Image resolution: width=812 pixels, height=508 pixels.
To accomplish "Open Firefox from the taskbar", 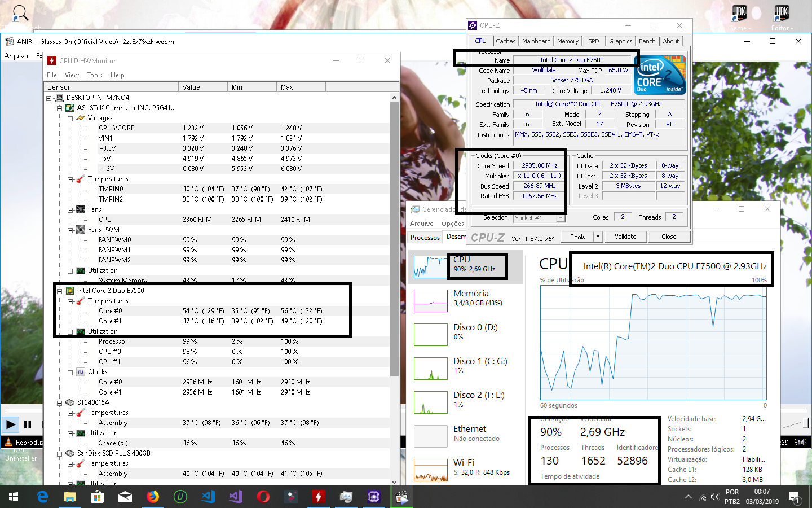I will 153,497.
